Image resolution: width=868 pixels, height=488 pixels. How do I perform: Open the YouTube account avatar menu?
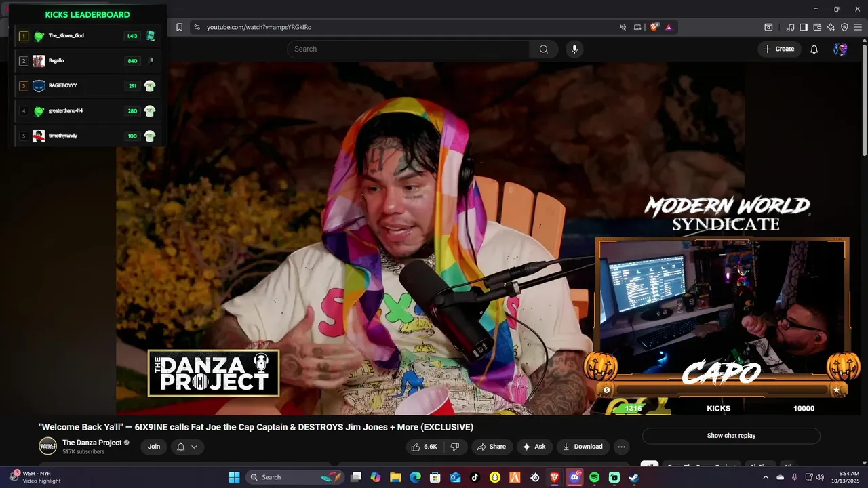tap(840, 49)
